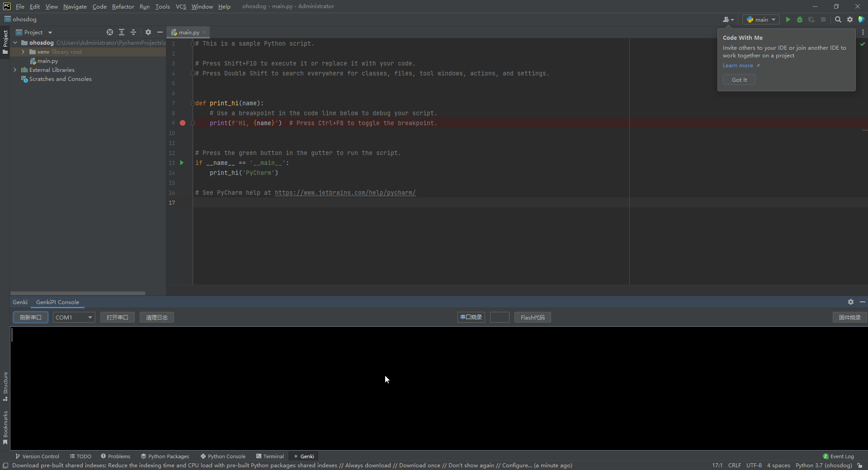Collapse all items in Project panel
The image size is (868, 470).
[x=133, y=32]
